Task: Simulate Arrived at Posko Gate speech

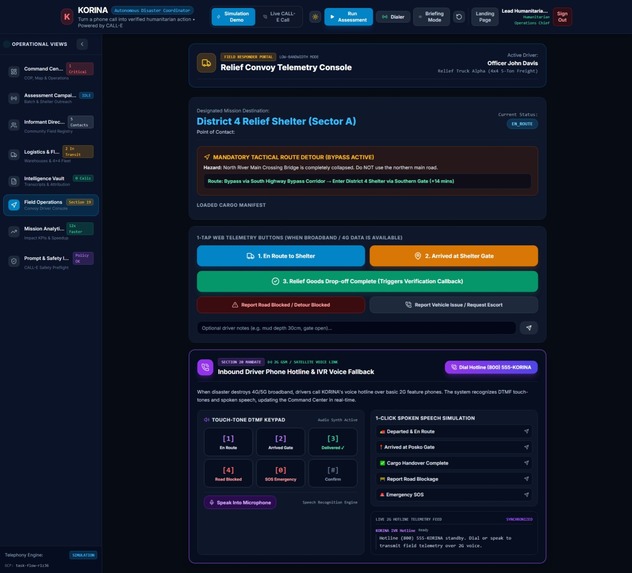Action: (x=454, y=447)
